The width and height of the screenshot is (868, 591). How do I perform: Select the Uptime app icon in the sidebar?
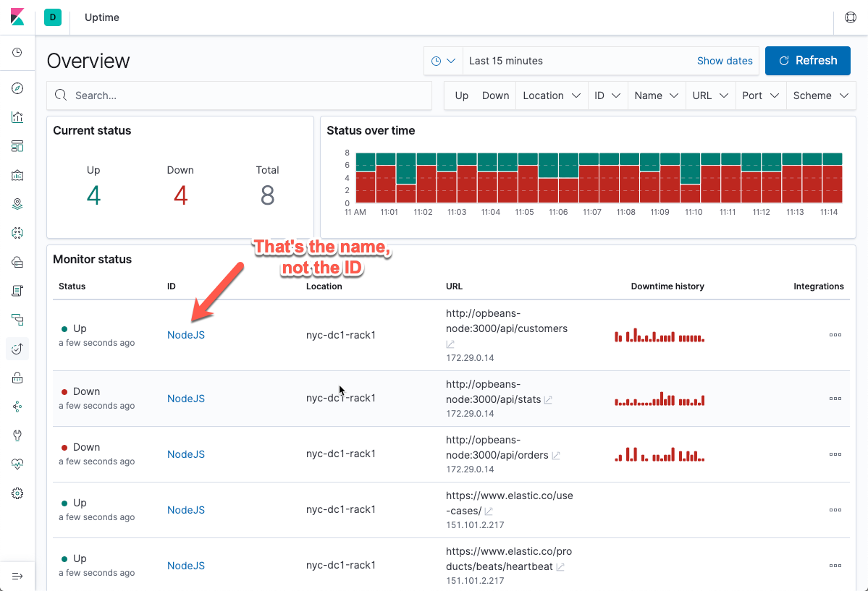coord(17,348)
